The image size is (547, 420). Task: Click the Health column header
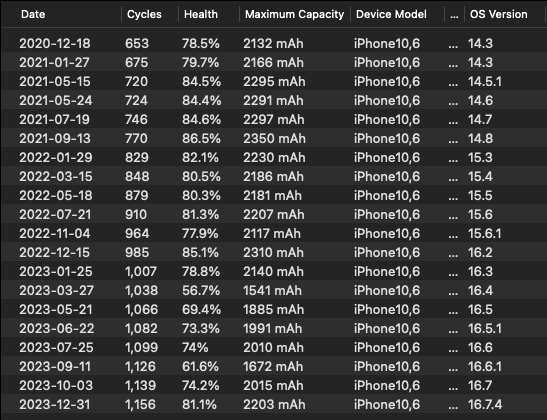point(201,14)
